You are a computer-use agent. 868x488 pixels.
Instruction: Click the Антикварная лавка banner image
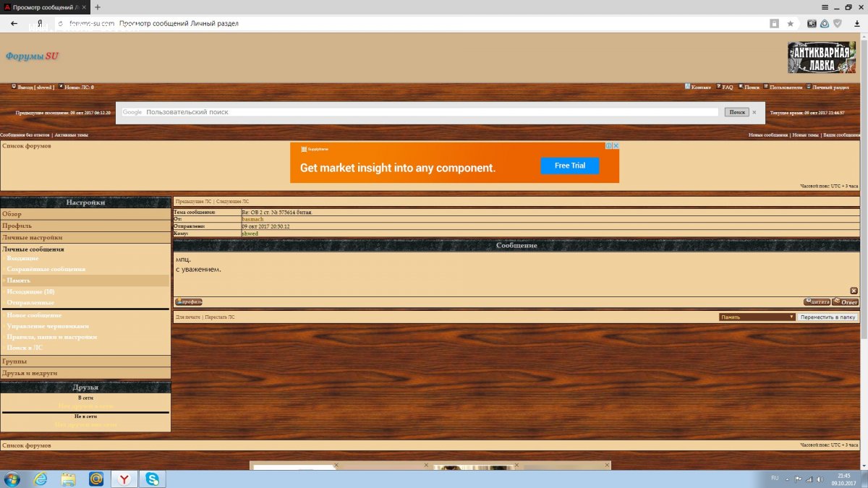(x=821, y=57)
